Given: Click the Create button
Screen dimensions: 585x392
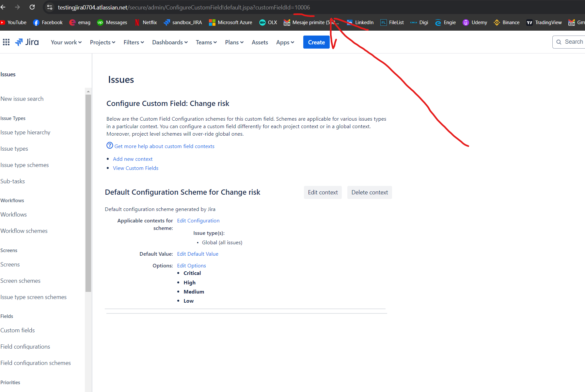Looking at the screenshot, I should (x=316, y=42).
